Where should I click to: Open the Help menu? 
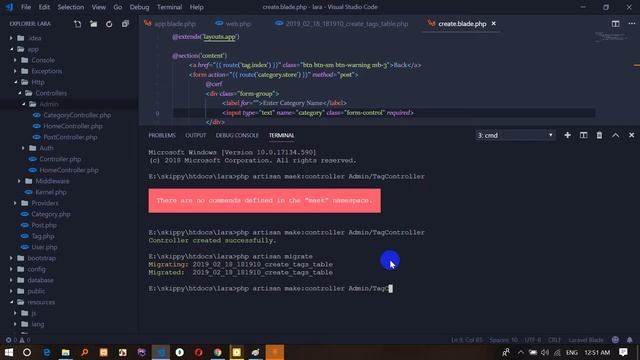coord(196,7)
